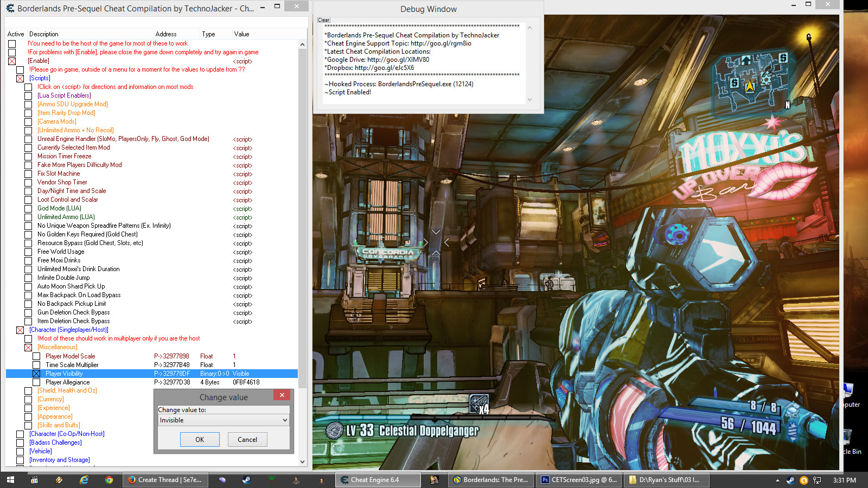
Task: Click the orange tray icon near the clock
Action: (804, 480)
